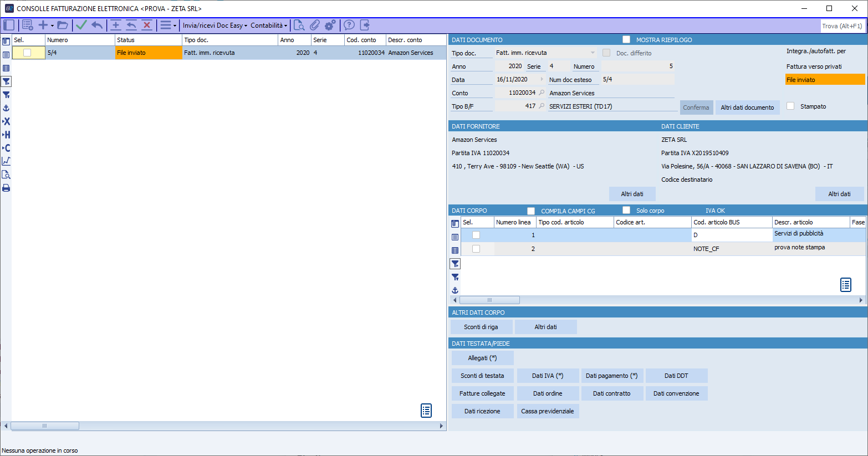This screenshot has width=868, height=456.
Task: Click the list icon at bottom of document grid
Action: click(426, 411)
